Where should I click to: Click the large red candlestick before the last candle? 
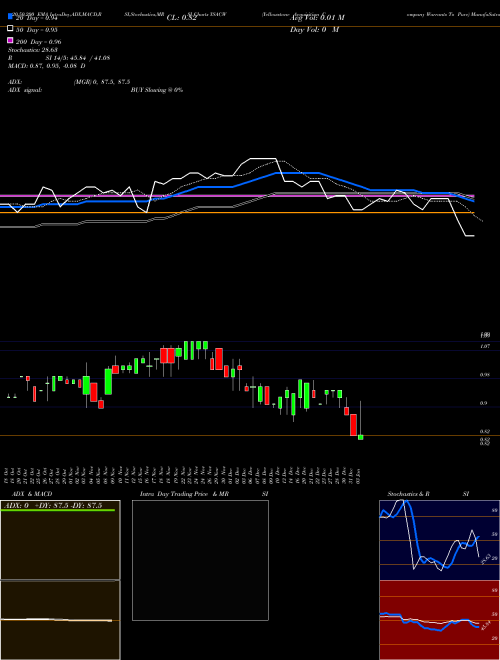click(354, 425)
